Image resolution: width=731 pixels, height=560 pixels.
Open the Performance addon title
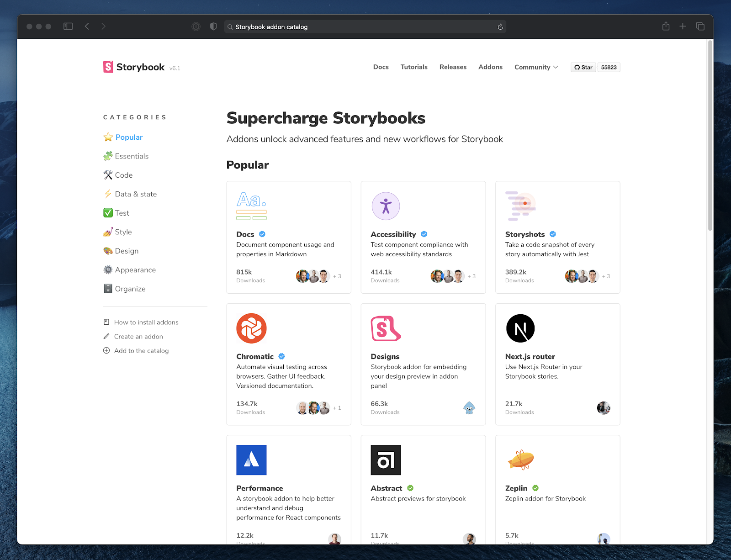click(260, 488)
